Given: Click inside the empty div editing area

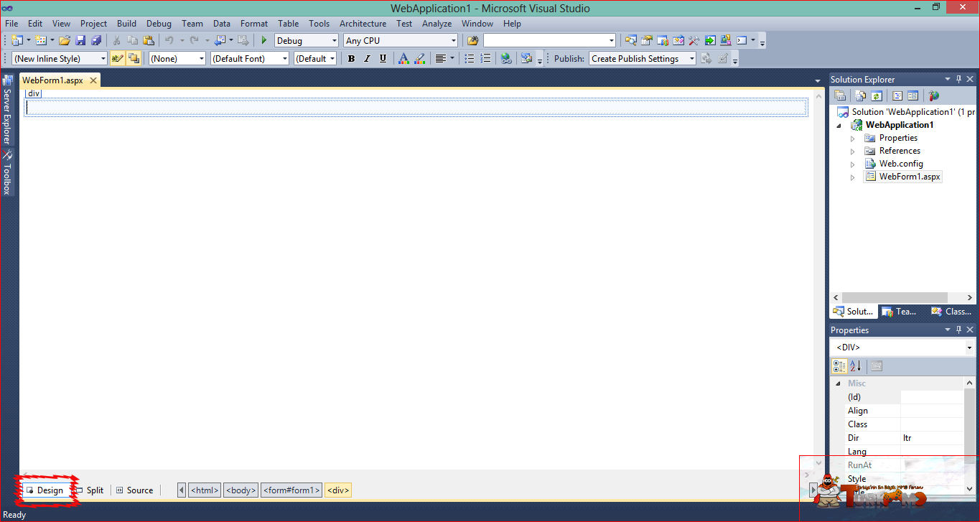Looking at the screenshot, I should point(416,108).
